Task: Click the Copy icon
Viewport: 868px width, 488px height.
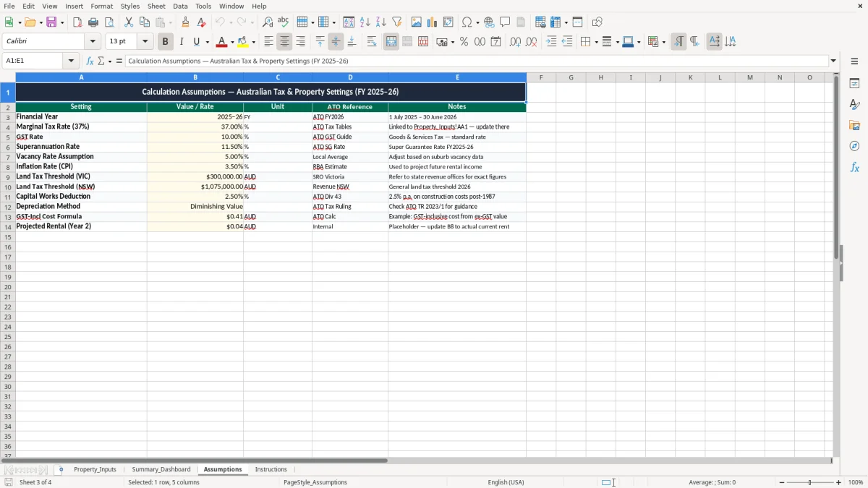Action: pyautogui.click(x=145, y=22)
